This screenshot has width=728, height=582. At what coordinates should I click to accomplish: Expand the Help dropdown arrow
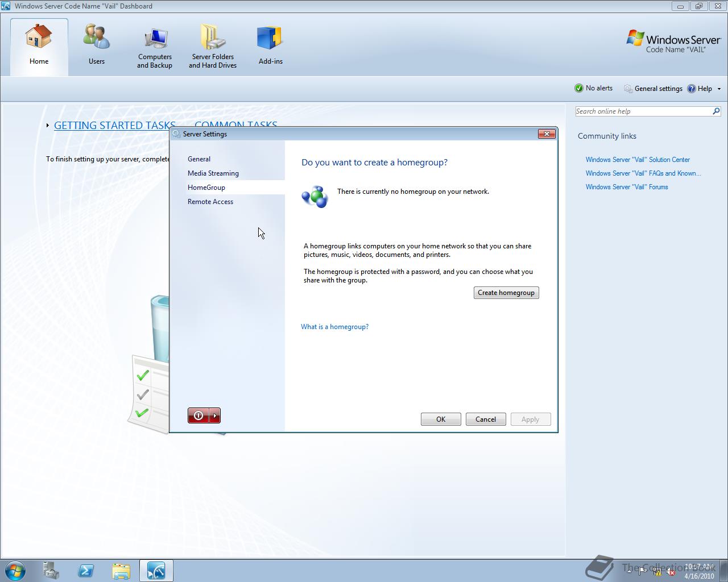719,89
